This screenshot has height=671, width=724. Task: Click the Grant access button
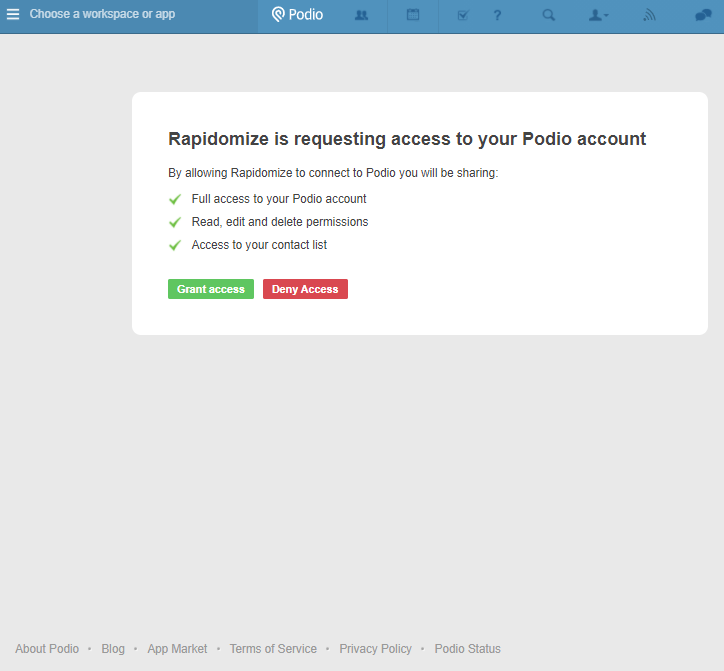(x=211, y=289)
